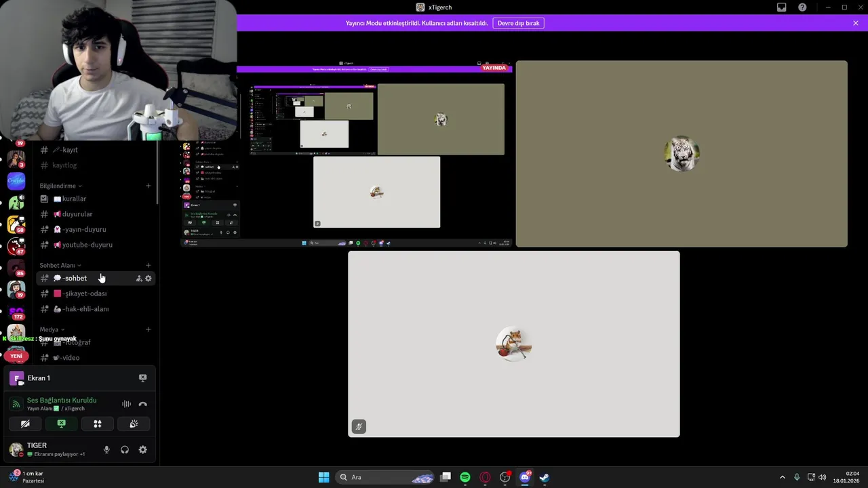This screenshot has width=868, height=488.
Task: Dismiss the purple streamer mode banner
Action: (x=856, y=23)
